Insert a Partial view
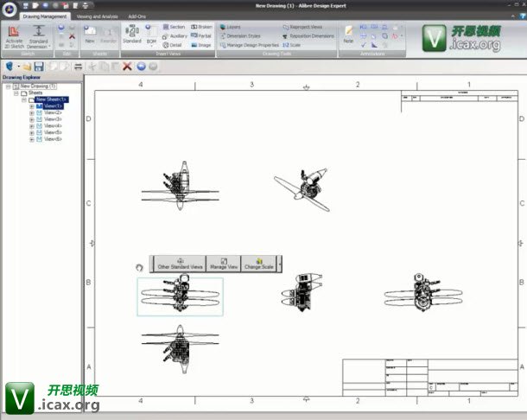Viewport: 527px width, 420px height. point(201,35)
